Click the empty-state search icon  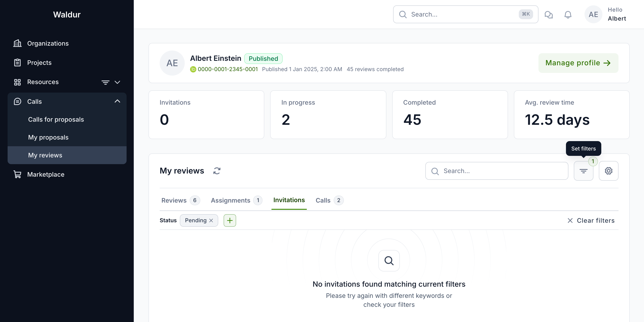389,261
